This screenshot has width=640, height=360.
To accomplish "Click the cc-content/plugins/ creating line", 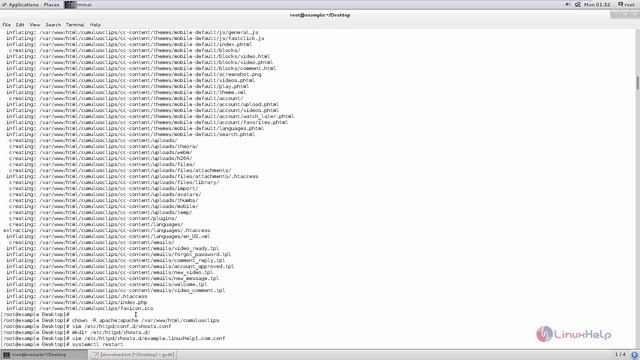I will tap(93, 218).
